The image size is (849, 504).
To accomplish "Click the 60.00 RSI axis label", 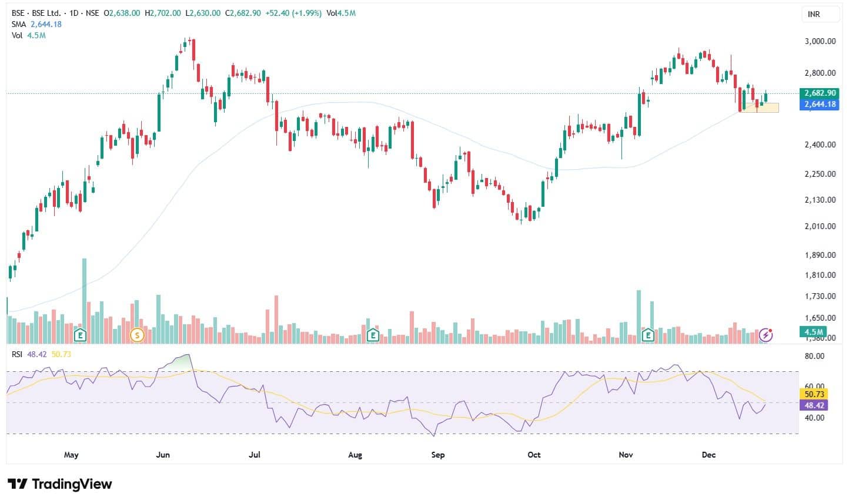I will tap(815, 387).
